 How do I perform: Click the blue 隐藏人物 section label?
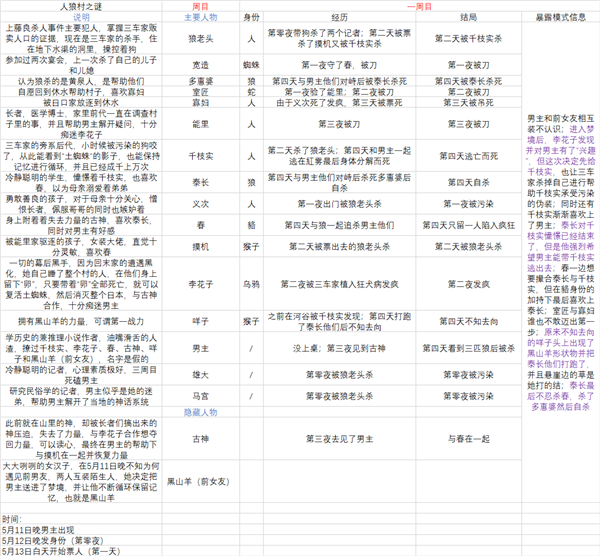[x=201, y=383]
